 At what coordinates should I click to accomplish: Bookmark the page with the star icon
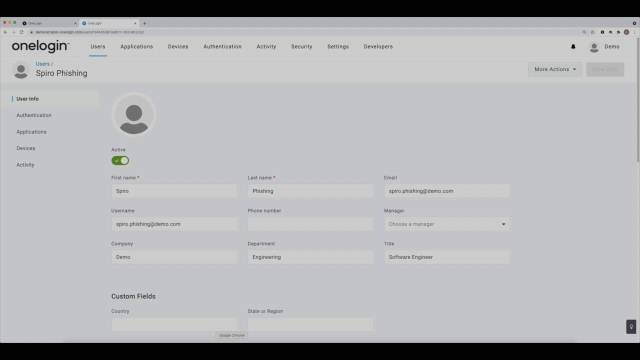[x=593, y=32]
